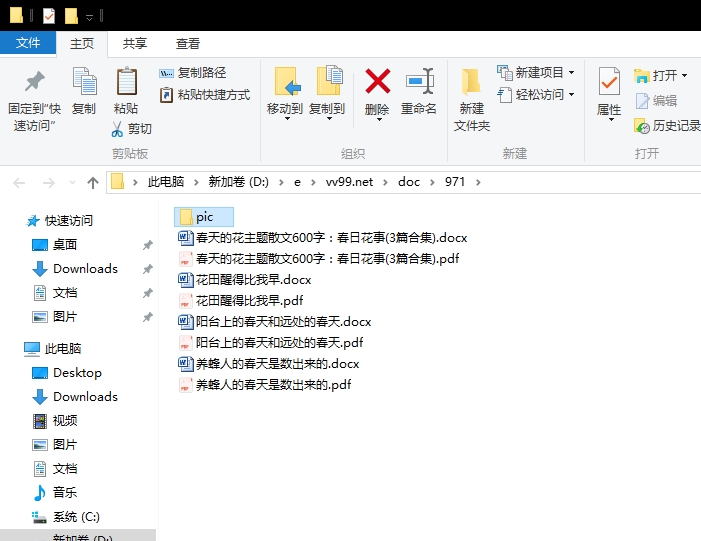
Task: Click the Paste clipboard icon
Action: 127,81
